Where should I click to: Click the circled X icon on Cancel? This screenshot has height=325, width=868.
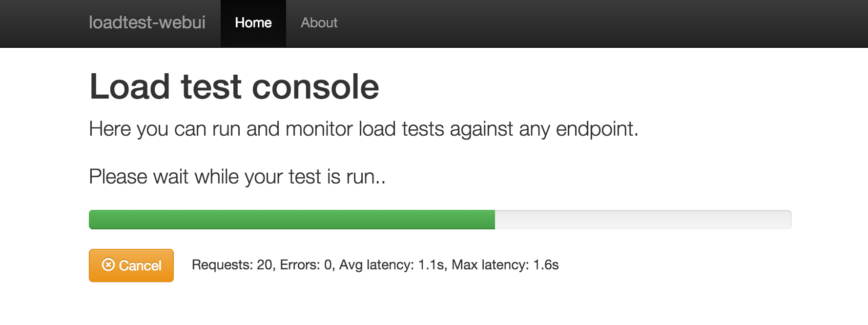coord(108,264)
